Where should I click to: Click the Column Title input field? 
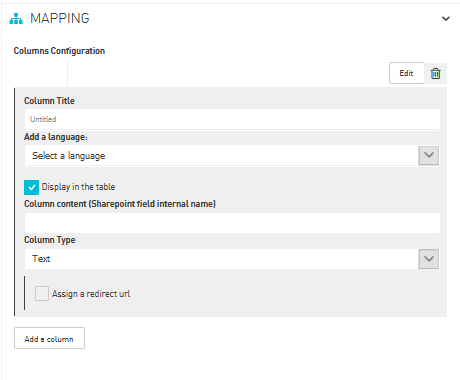click(x=232, y=119)
